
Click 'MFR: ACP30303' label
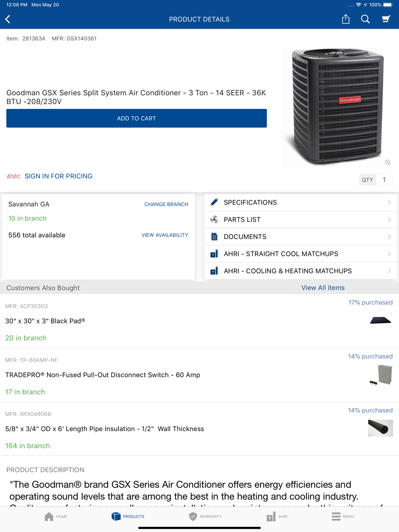(x=26, y=306)
